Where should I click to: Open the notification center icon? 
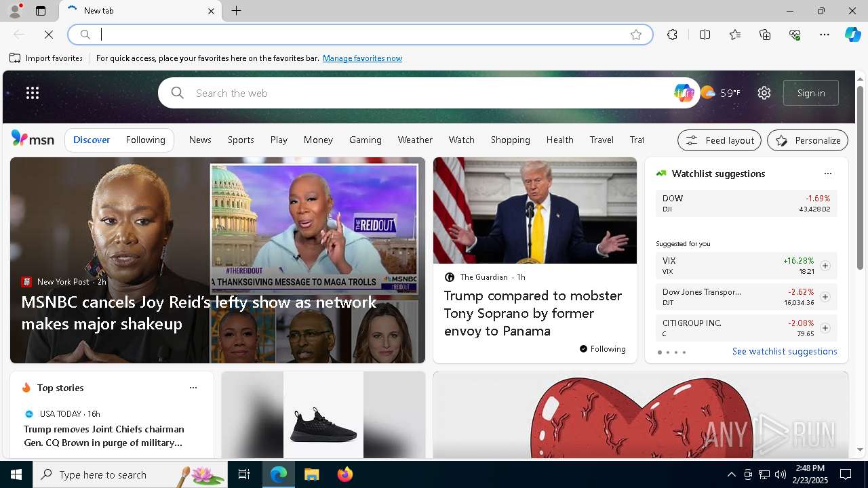point(846,474)
